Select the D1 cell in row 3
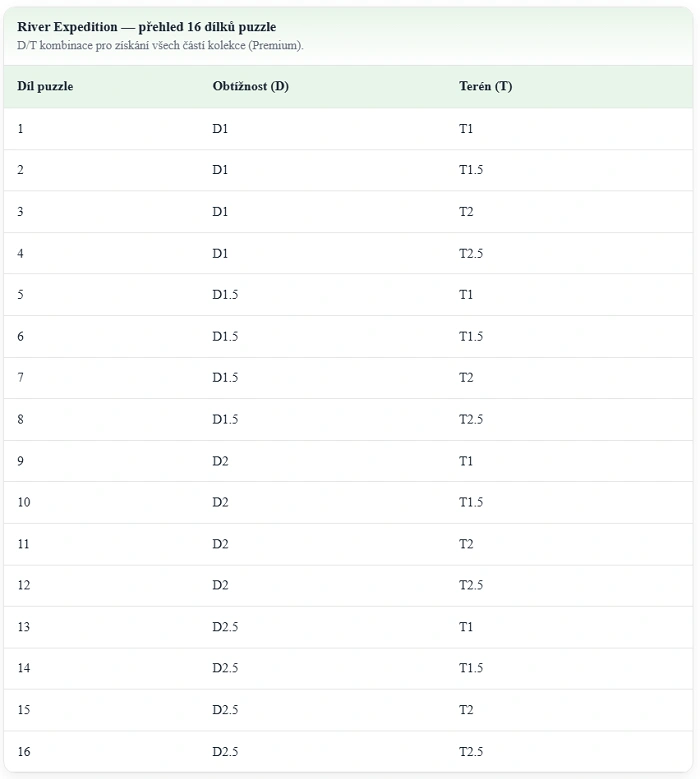The width and height of the screenshot is (700, 779). [220, 212]
